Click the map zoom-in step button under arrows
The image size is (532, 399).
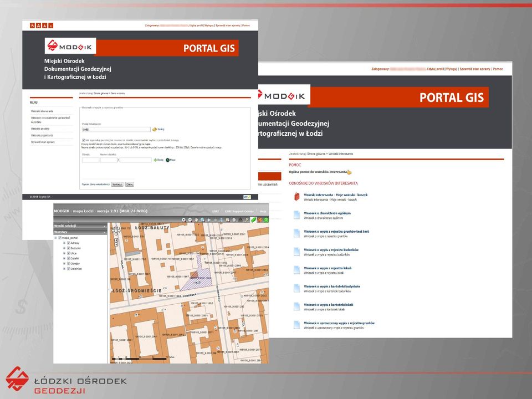coord(116,240)
